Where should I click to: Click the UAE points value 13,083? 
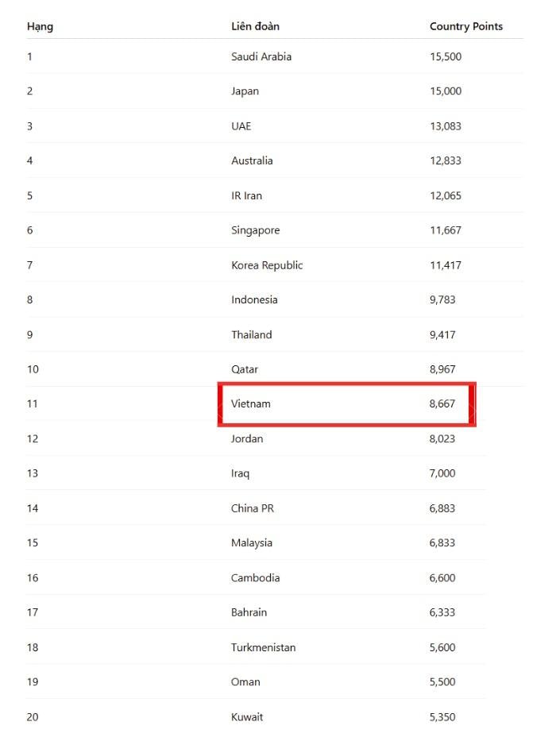point(445,126)
